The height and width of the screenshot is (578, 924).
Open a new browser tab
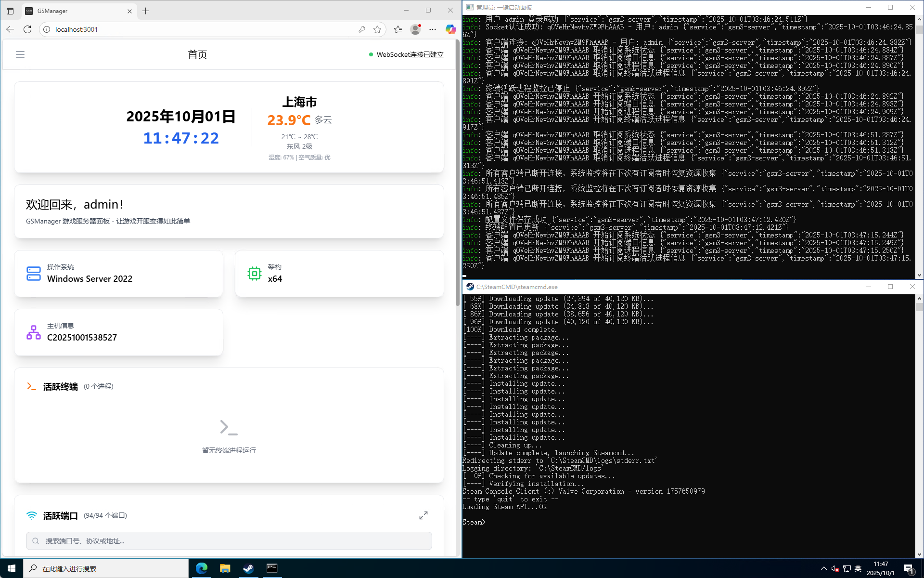(x=146, y=11)
